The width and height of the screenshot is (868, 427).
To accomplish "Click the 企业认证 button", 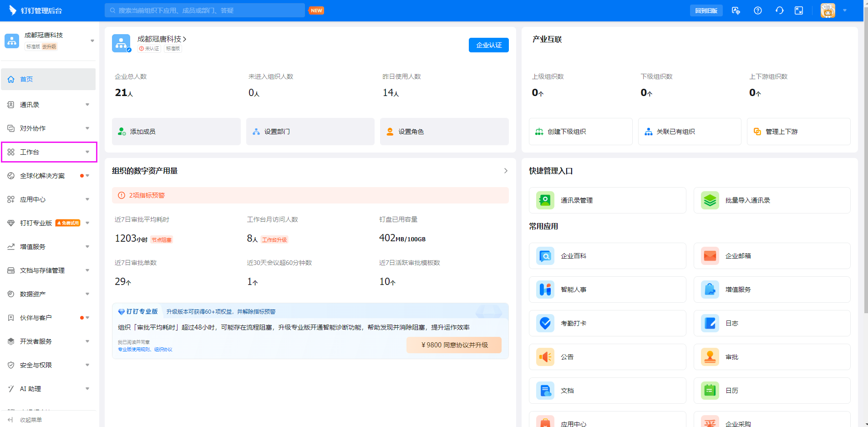I will 489,45.
